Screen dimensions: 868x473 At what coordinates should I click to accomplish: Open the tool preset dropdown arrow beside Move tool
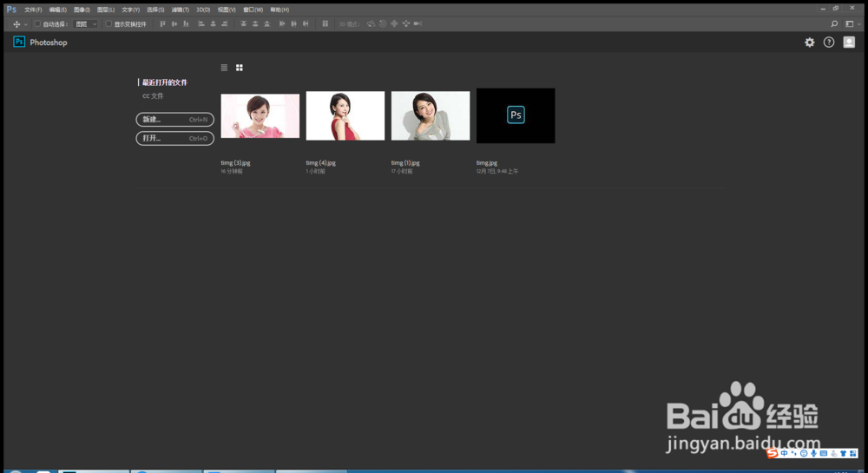pyautogui.click(x=25, y=24)
